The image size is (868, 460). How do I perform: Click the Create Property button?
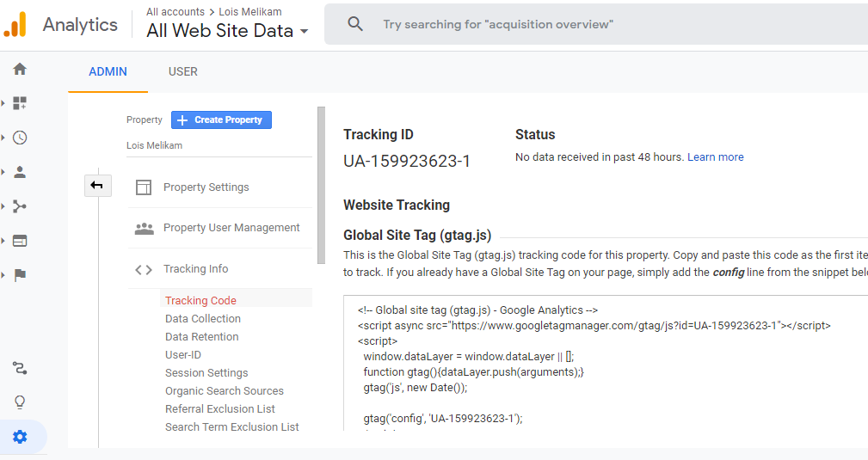click(221, 120)
